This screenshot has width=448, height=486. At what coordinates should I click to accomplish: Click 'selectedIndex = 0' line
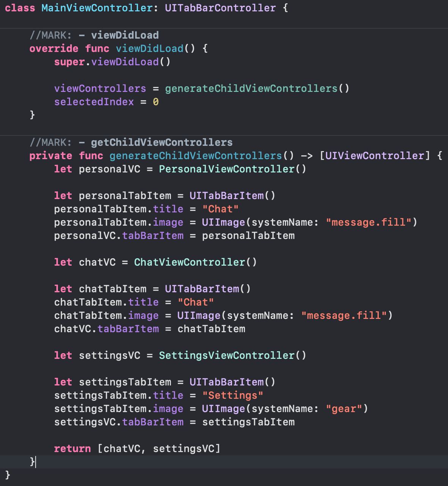[106, 102]
